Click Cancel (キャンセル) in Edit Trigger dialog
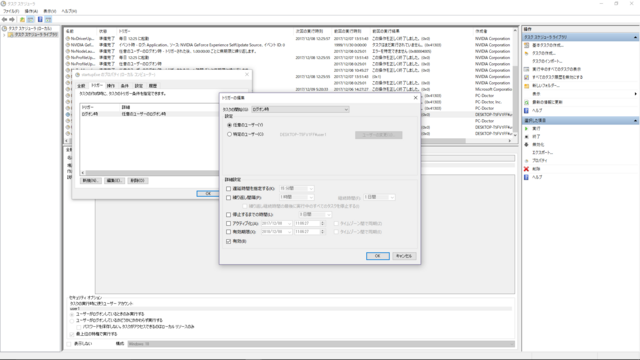This screenshot has height=360, width=640. pyautogui.click(x=404, y=256)
